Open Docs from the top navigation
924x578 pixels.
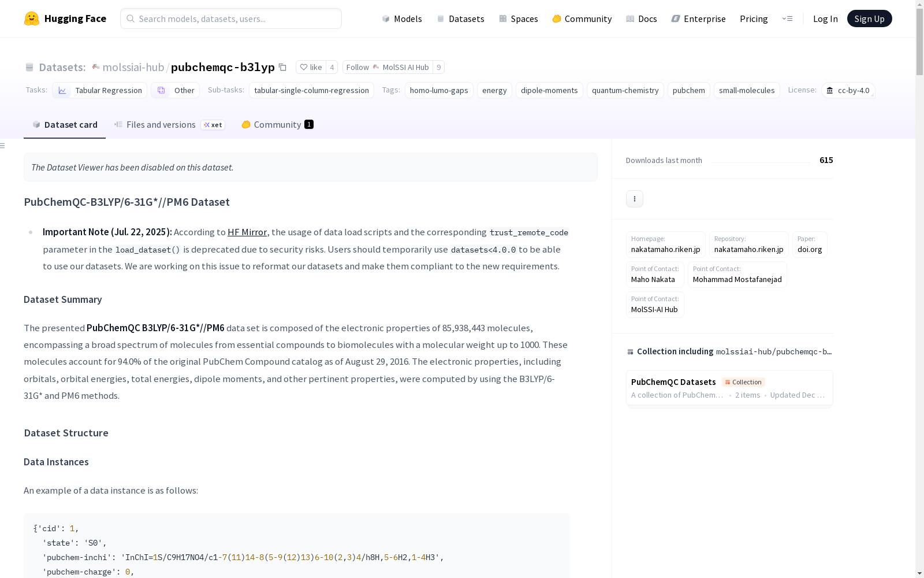click(x=641, y=18)
